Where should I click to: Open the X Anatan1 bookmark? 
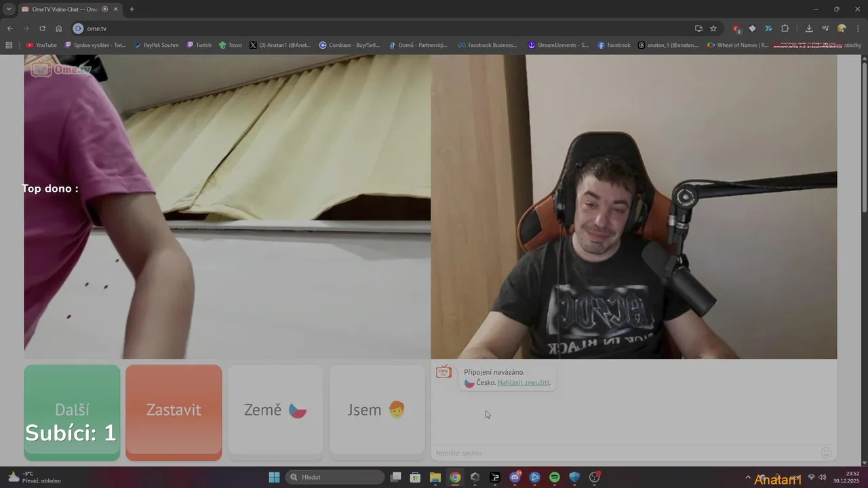280,45
